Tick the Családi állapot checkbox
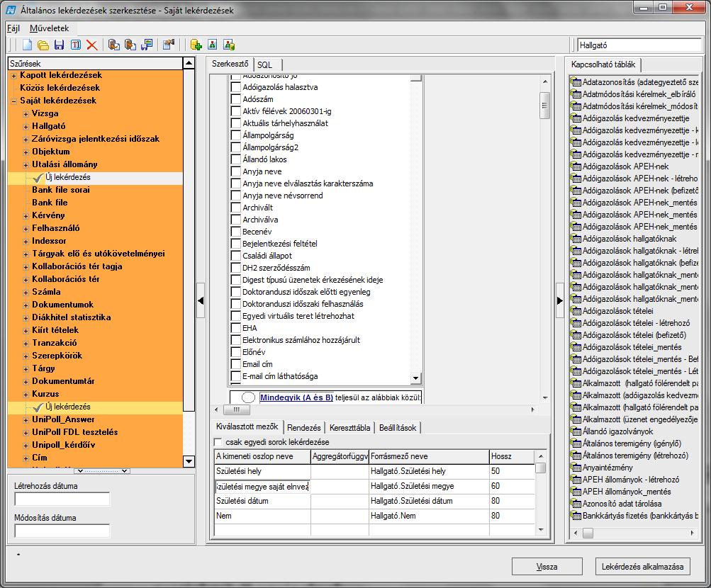The height and width of the screenshot is (588, 711). pos(236,256)
